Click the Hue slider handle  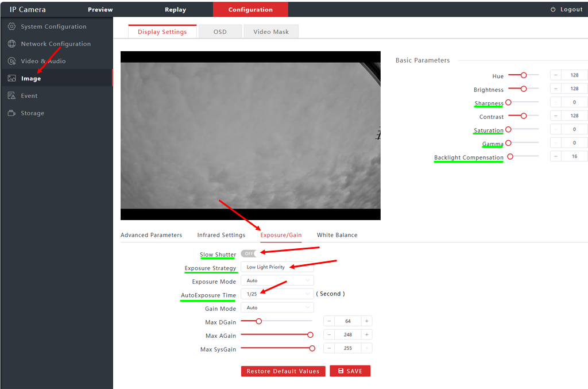(524, 75)
